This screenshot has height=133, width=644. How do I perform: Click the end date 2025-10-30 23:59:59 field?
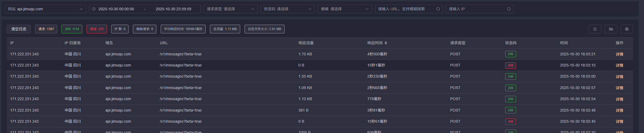pos(173,9)
